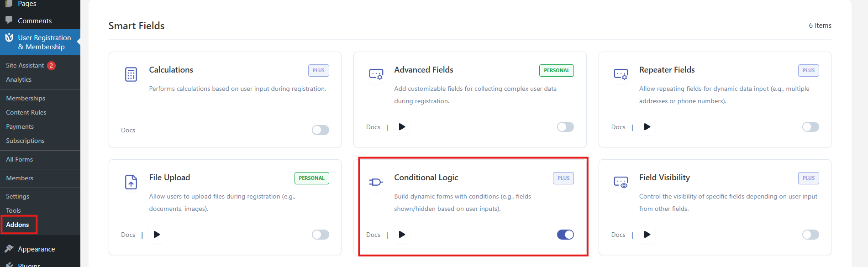Click the Conditional Logic gate icon
The height and width of the screenshot is (267, 868).
point(376,182)
